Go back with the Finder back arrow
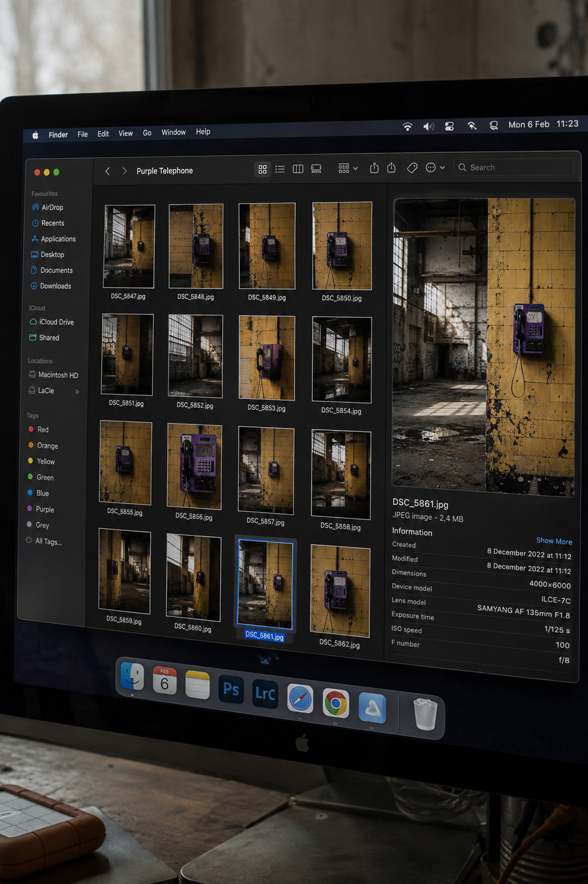The height and width of the screenshot is (884, 588). pos(107,171)
